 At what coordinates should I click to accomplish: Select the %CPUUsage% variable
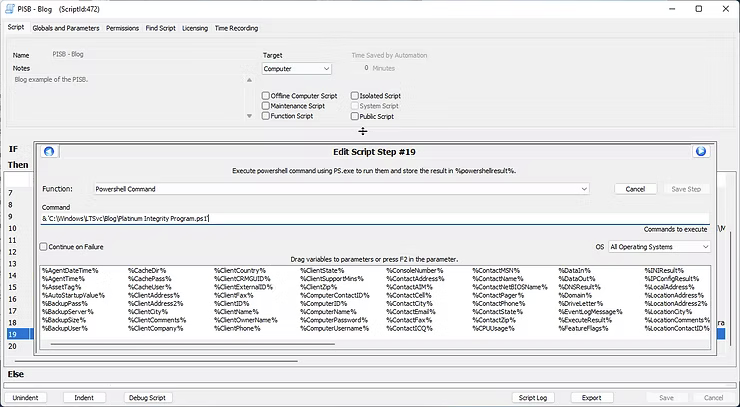coord(494,328)
